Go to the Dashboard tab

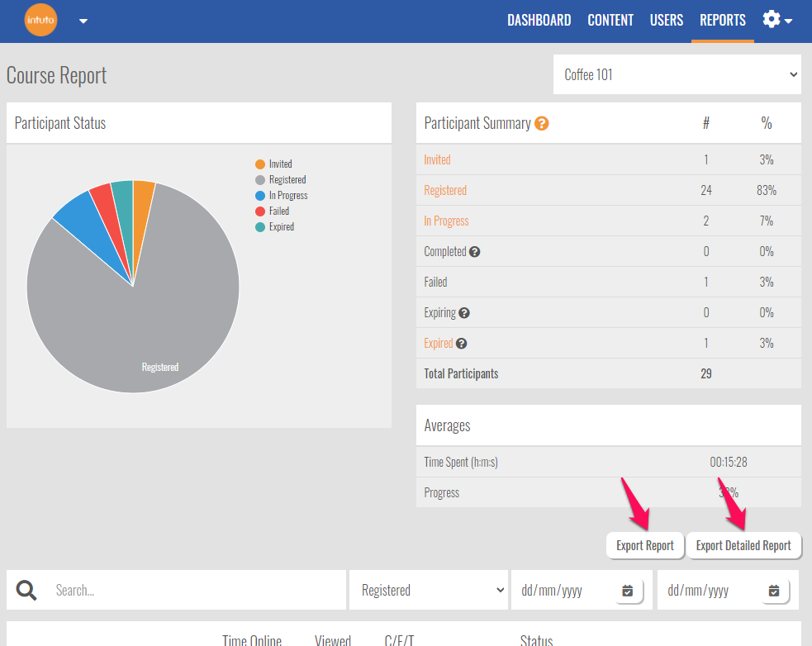coord(539,21)
